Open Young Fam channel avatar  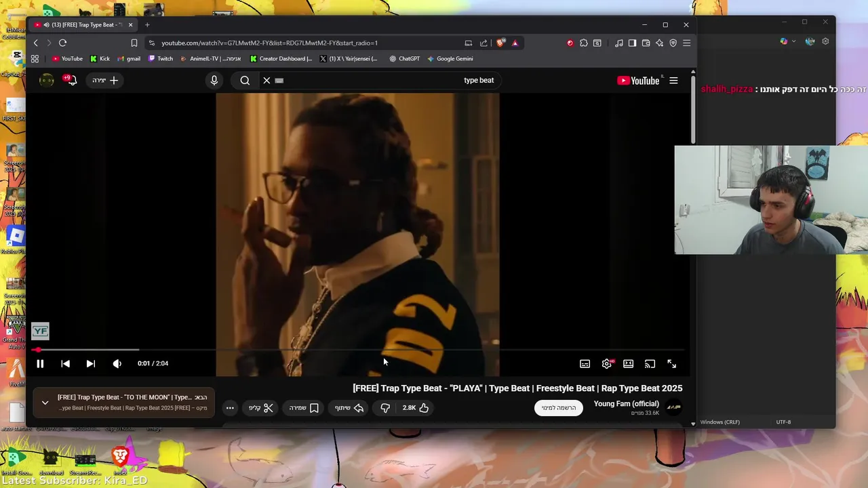pos(673,407)
